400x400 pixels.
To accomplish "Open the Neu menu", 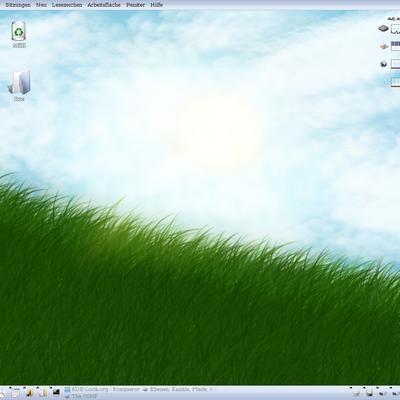I will tap(41, 5).
